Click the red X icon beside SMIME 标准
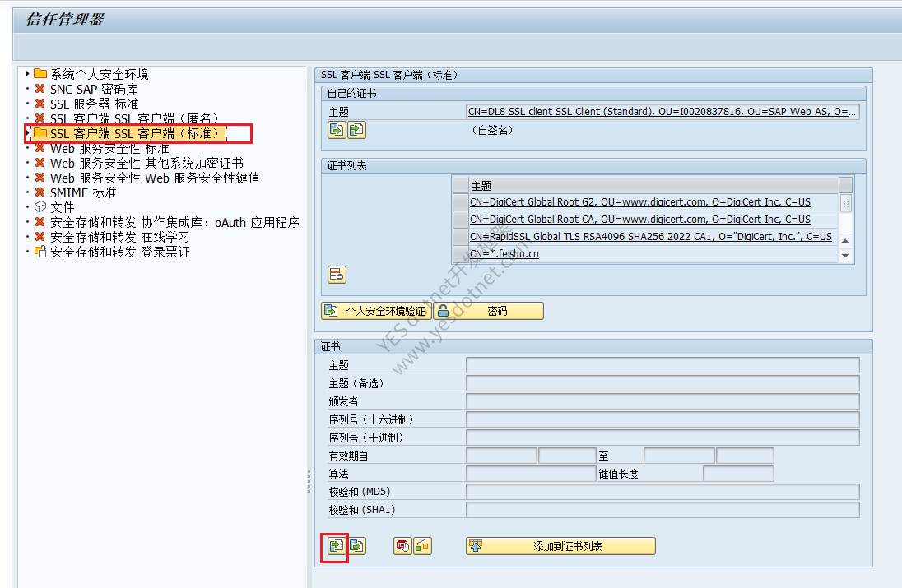Viewport: 902px width, 588px height. click(x=40, y=192)
